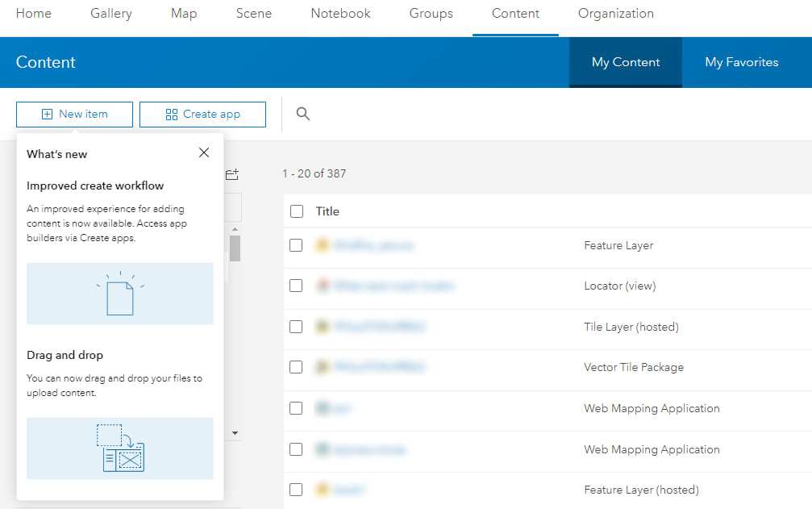Viewport: 812px width, 509px height.
Task: Check the second Web Mapping Application checkbox
Action: 296,449
